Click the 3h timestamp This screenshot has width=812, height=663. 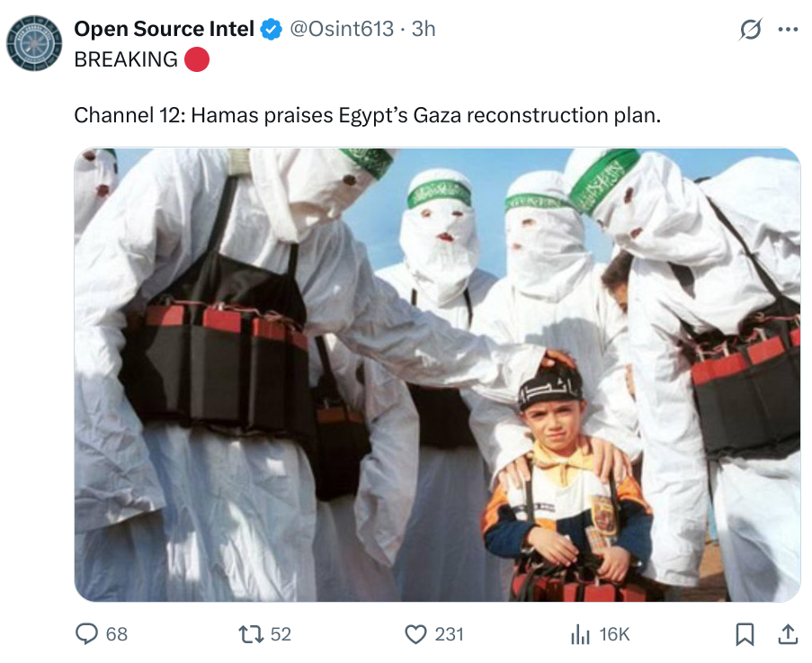coord(424,29)
